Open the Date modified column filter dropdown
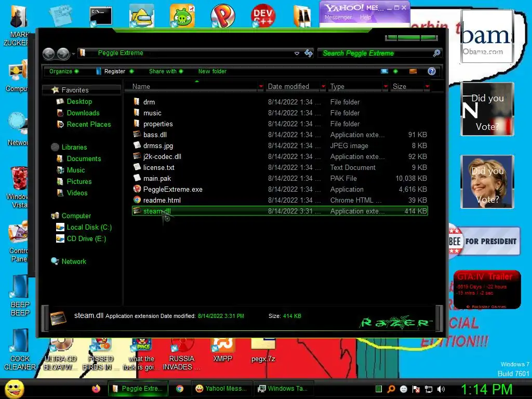The image size is (532, 399). tap(323, 87)
